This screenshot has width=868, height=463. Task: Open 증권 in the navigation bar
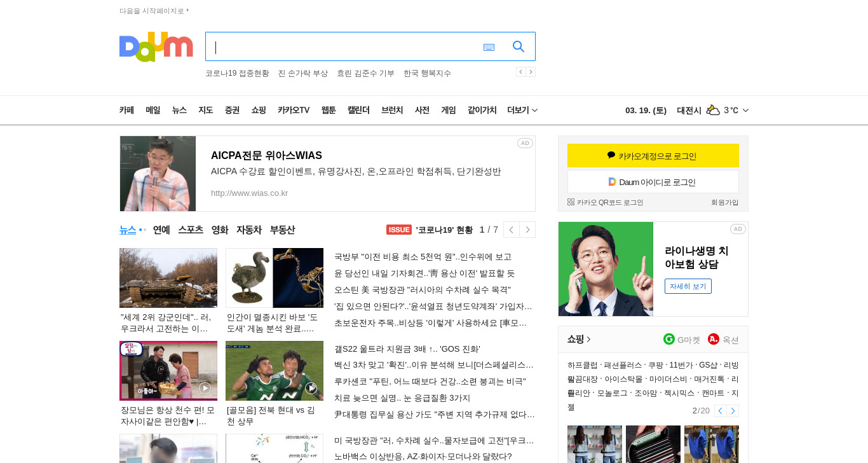tap(232, 110)
